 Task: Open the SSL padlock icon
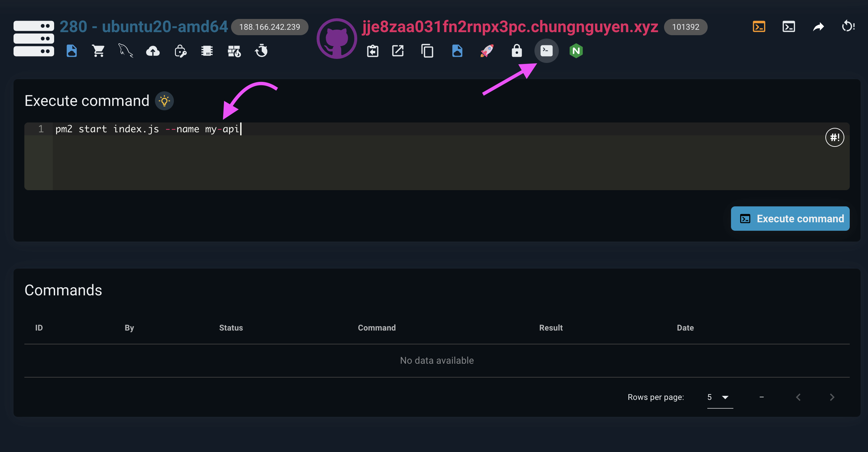tap(517, 51)
